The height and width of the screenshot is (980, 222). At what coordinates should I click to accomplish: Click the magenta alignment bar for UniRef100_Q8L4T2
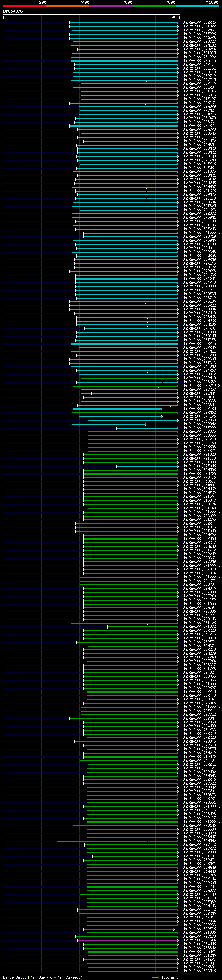tap(128, 910)
